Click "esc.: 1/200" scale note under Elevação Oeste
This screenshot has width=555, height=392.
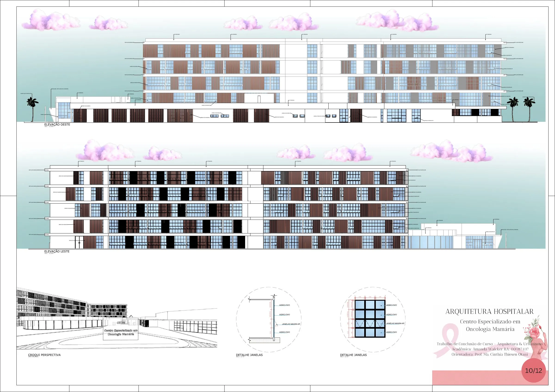click(49, 127)
